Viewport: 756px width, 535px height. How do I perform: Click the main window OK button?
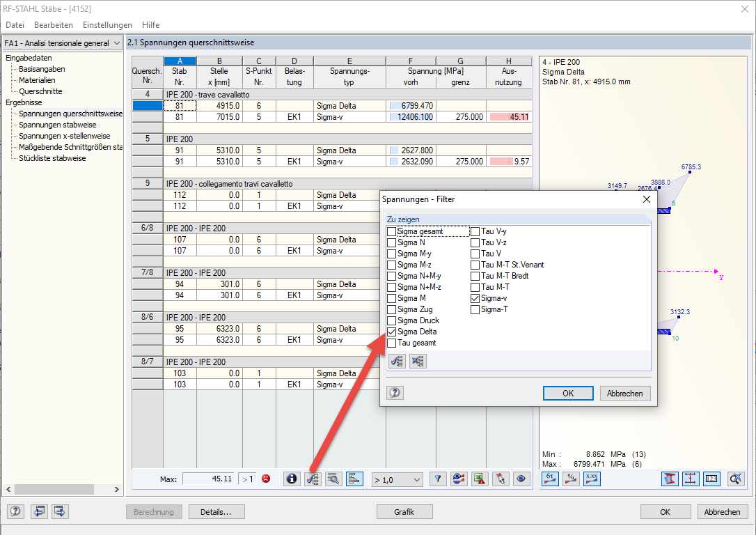(x=665, y=512)
